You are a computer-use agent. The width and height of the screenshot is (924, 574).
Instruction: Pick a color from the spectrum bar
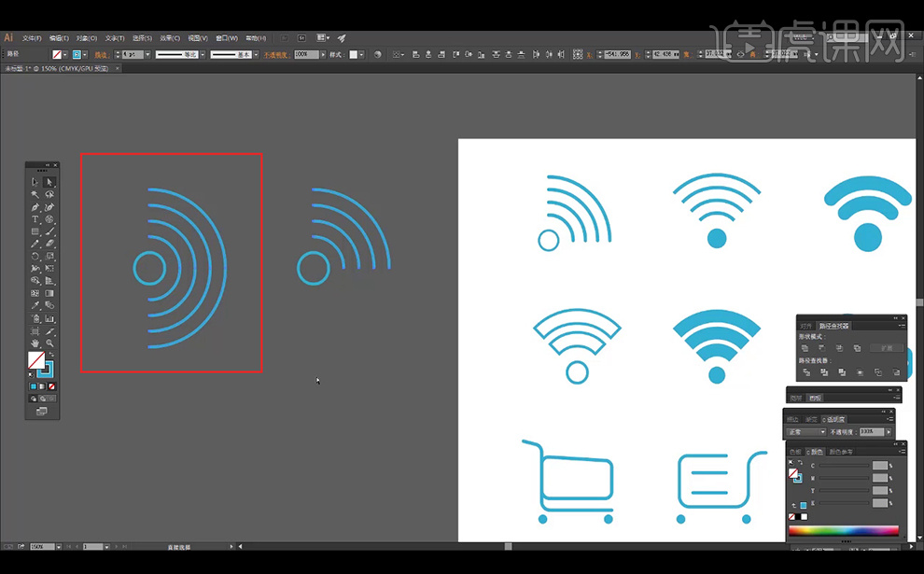pos(844,531)
